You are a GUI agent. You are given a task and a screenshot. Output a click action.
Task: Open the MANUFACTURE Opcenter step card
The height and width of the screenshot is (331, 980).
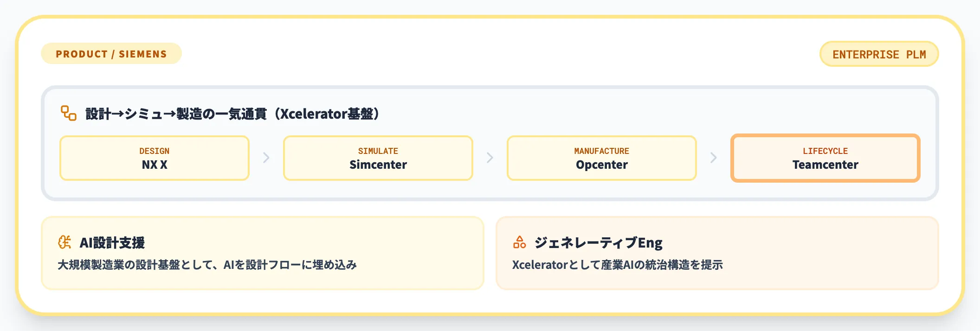(602, 158)
